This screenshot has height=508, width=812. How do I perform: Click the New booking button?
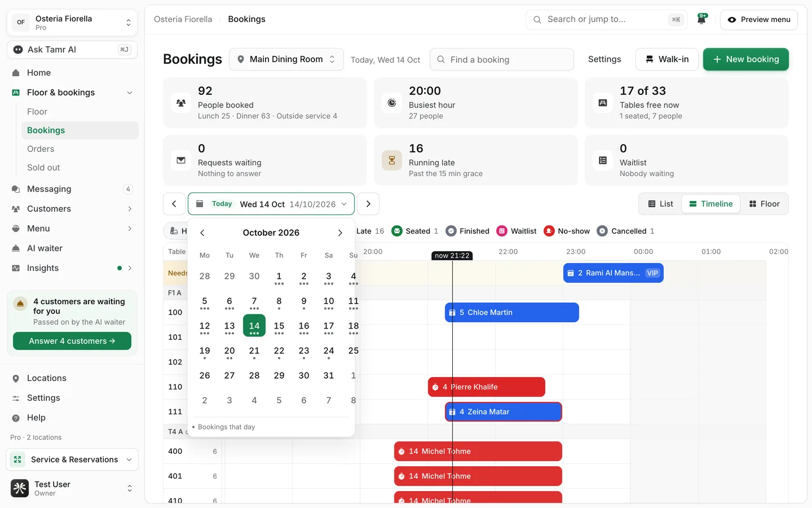746,59
